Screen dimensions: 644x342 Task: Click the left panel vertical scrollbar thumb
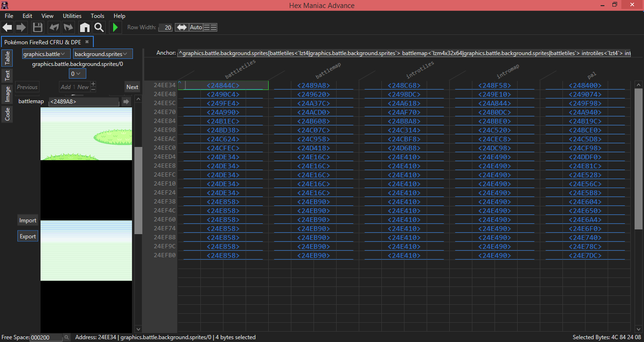[x=138, y=190]
